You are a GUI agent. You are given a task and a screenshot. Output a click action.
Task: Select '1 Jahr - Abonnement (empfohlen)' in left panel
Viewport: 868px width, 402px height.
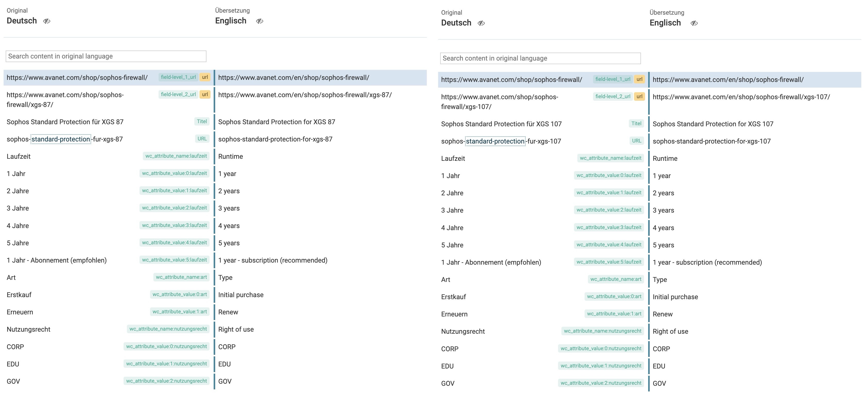click(57, 260)
